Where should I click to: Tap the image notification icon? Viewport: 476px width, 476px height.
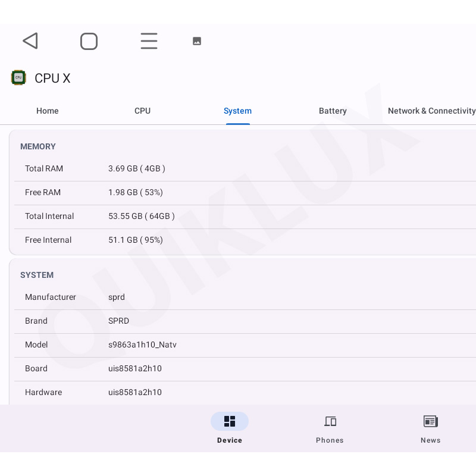197,41
